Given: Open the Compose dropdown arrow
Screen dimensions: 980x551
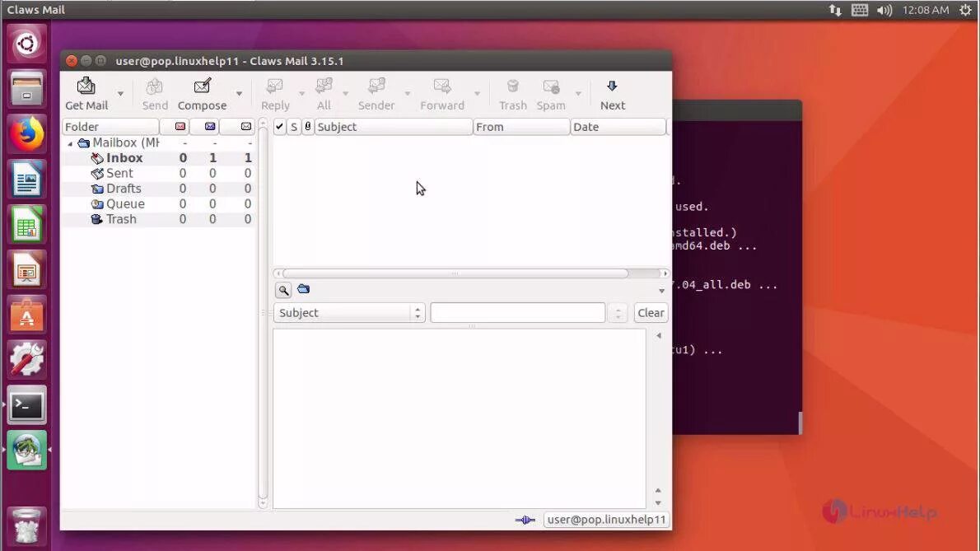Looking at the screenshot, I should click(240, 94).
